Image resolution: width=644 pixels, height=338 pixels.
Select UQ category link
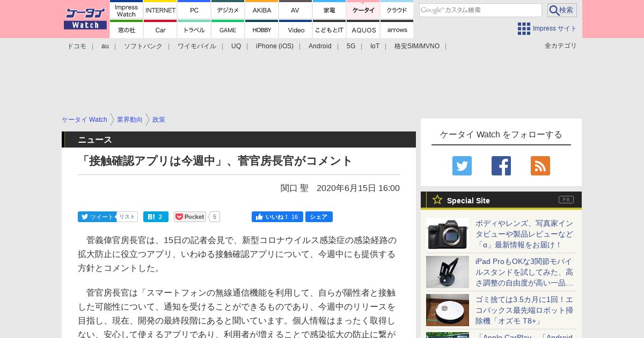point(236,46)
